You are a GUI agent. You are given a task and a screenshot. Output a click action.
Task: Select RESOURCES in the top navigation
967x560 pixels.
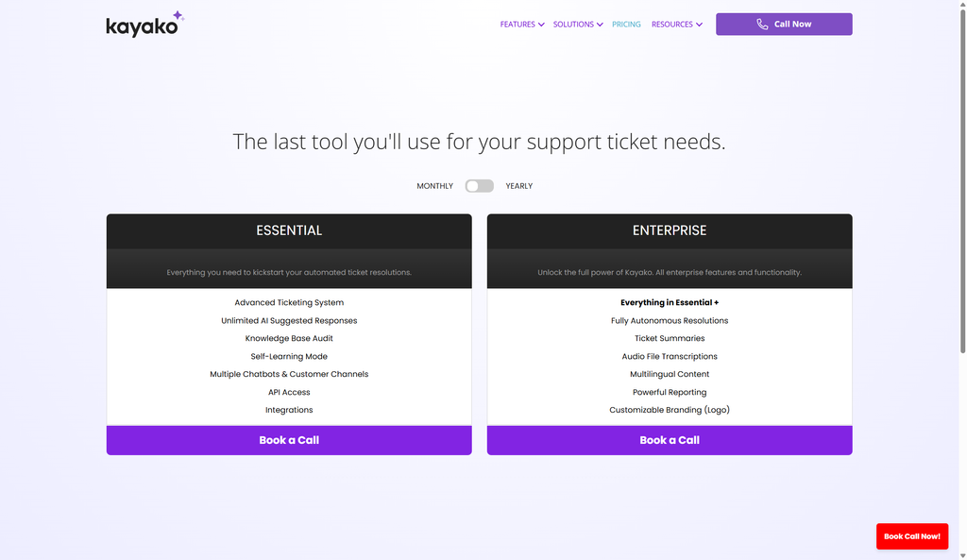coord(672,25)
